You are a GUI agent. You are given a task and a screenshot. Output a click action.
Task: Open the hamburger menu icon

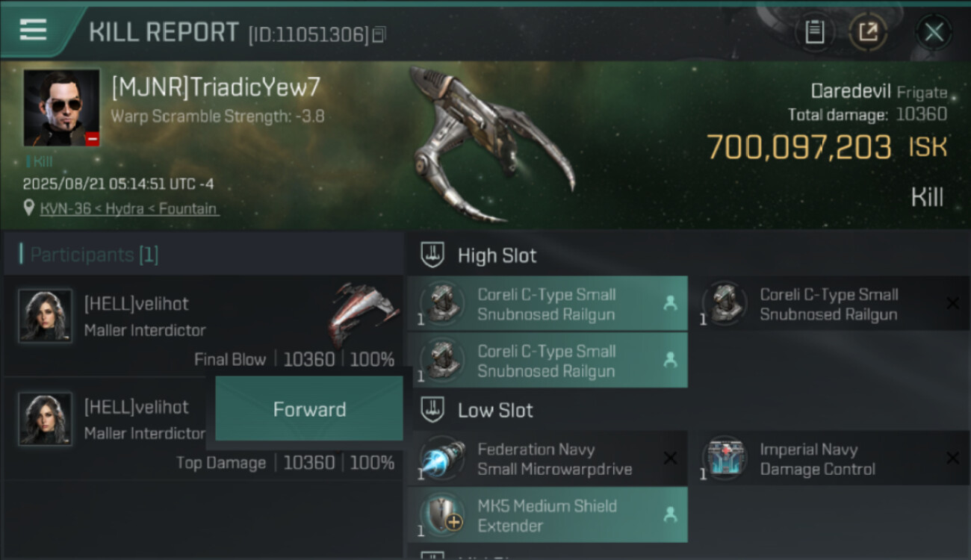tap(33, 30)
